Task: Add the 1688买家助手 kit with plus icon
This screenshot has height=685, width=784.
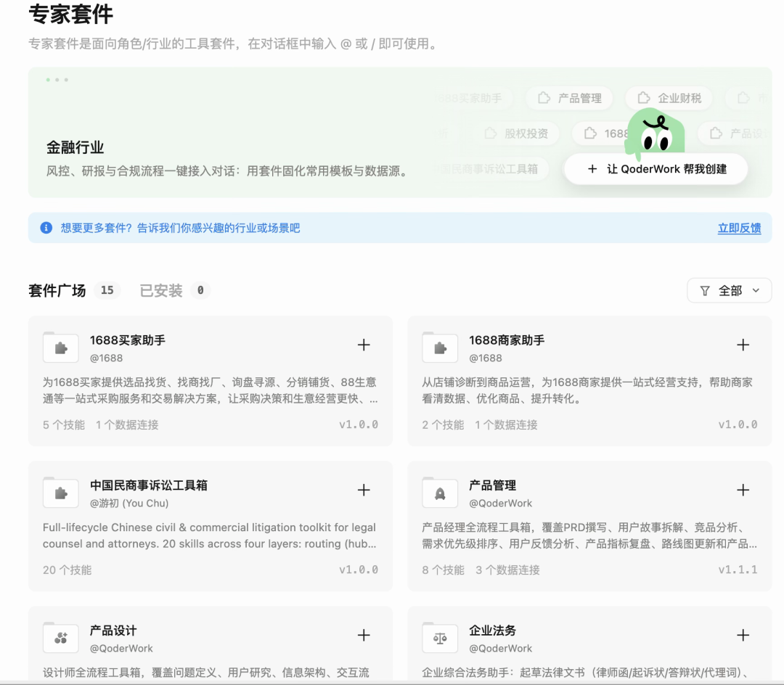Action: point(364,345)
